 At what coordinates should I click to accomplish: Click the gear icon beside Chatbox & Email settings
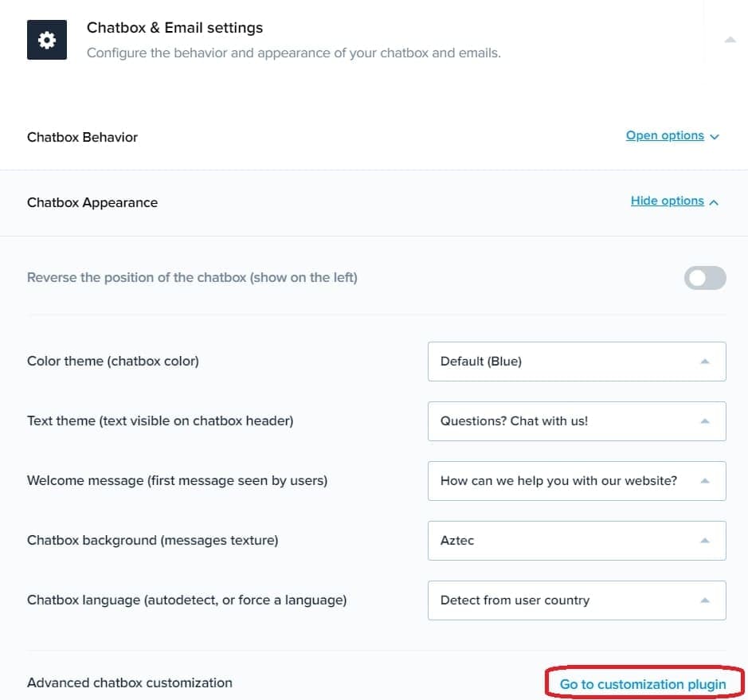pyautogui.click(x=47, y=40)
